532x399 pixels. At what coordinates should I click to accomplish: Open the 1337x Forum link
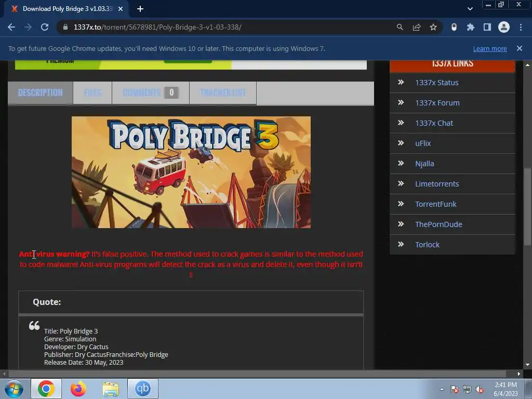click(437, 103)
